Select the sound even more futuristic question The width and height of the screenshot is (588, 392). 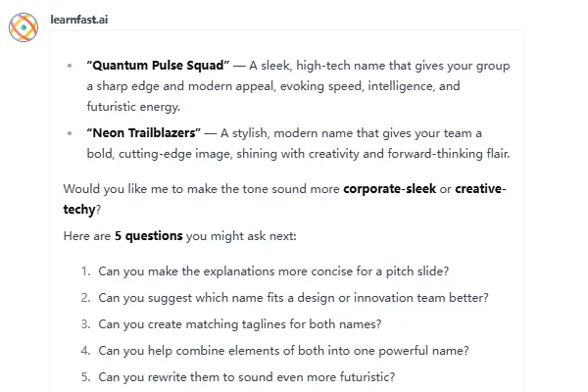[x=247, y=377]
